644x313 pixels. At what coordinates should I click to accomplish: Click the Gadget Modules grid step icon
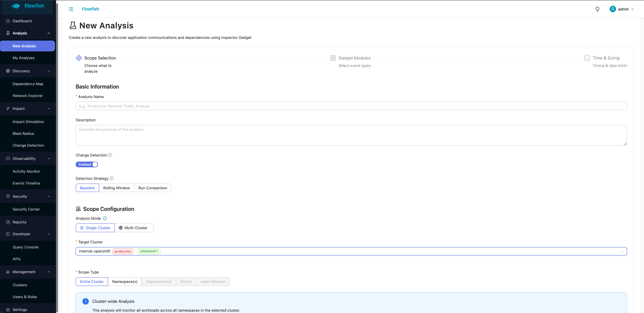(333, 58)
